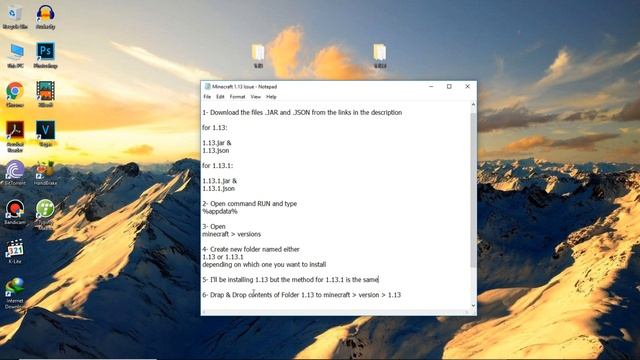640x360 pixels.
Task: Select the This PC desktop icon
Action: (15, 56)
